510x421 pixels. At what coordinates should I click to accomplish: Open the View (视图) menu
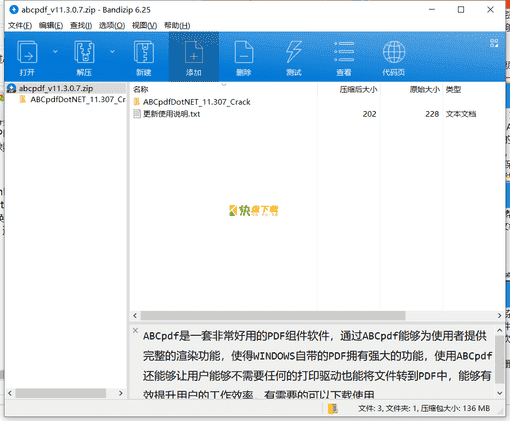(144, 25)
